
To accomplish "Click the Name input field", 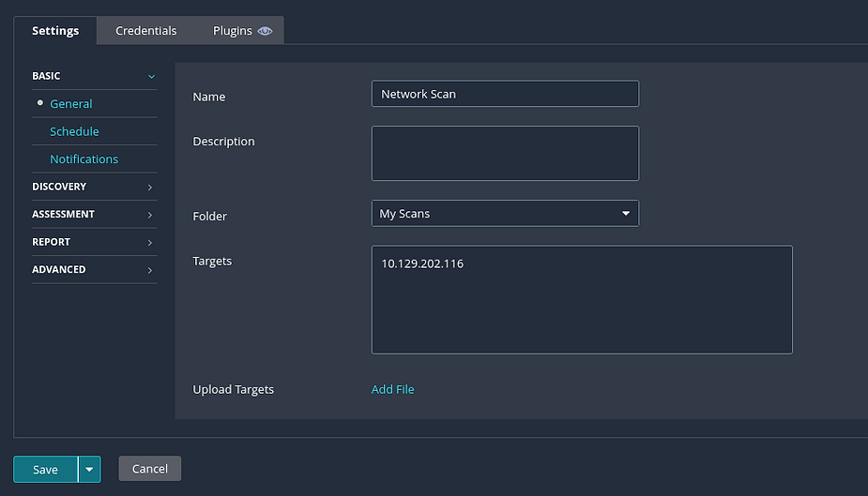I will click(505, 94).
